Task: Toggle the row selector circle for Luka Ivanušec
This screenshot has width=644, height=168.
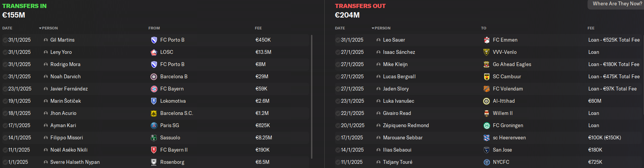Action: [x=338, y=101]
